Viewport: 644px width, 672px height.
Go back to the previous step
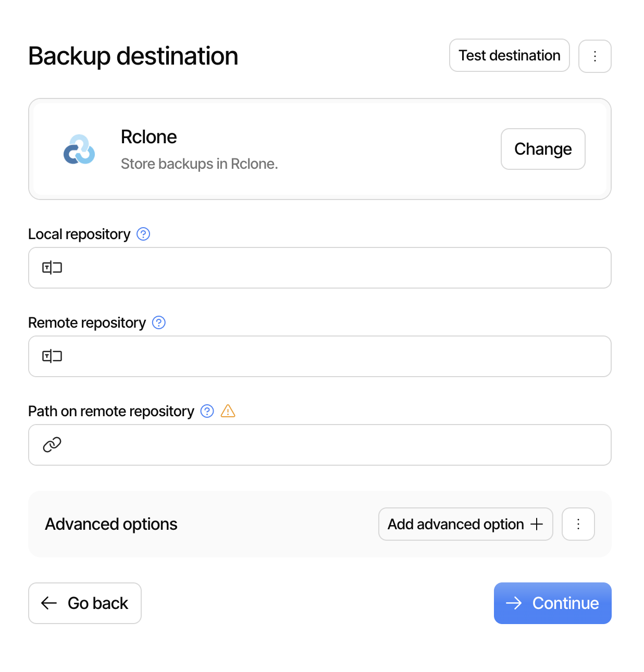pos(85,603)
